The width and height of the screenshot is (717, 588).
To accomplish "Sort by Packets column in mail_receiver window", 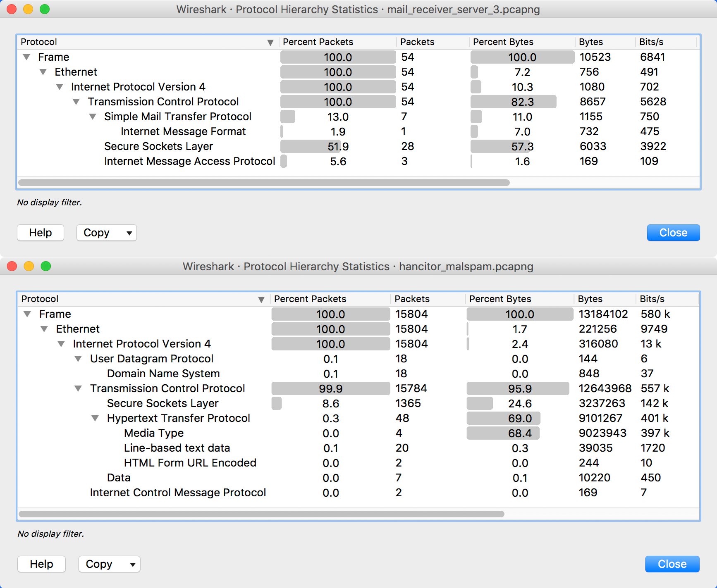I will tap(433, 42).
